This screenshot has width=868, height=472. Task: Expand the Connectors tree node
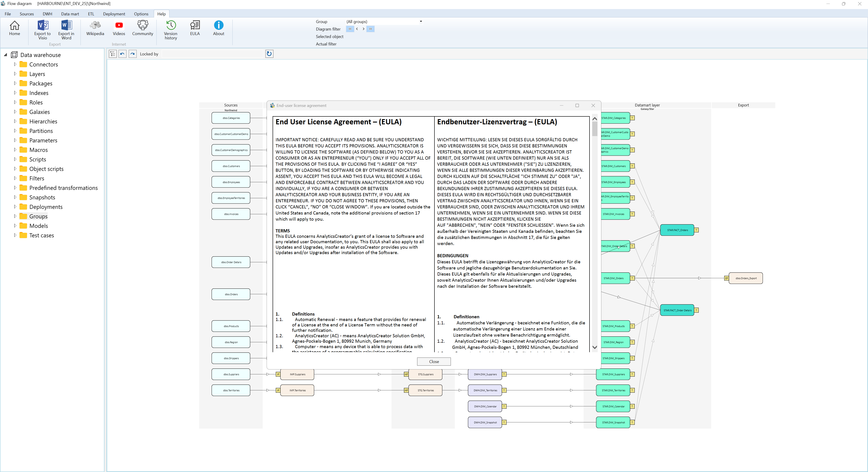click(x=15, y=64)
